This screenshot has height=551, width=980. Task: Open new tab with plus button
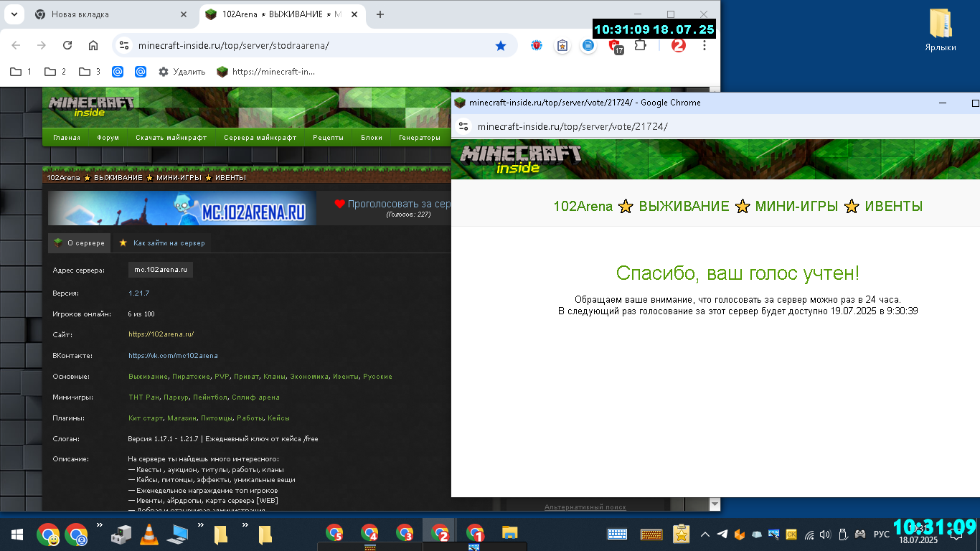click(x=380, y=14)
